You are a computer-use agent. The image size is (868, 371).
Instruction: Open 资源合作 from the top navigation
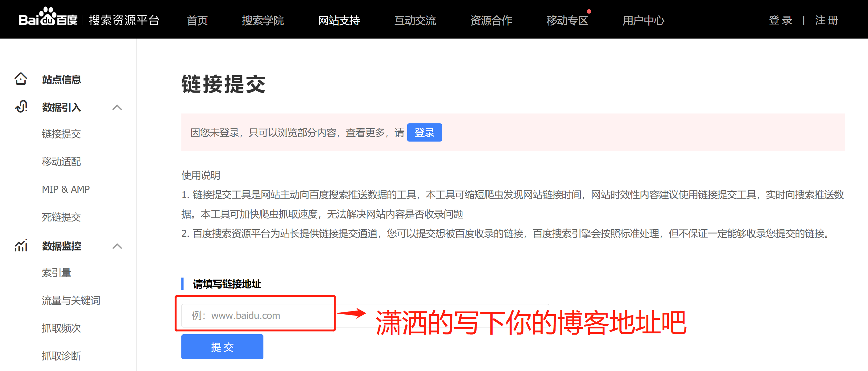click(491, 20)
